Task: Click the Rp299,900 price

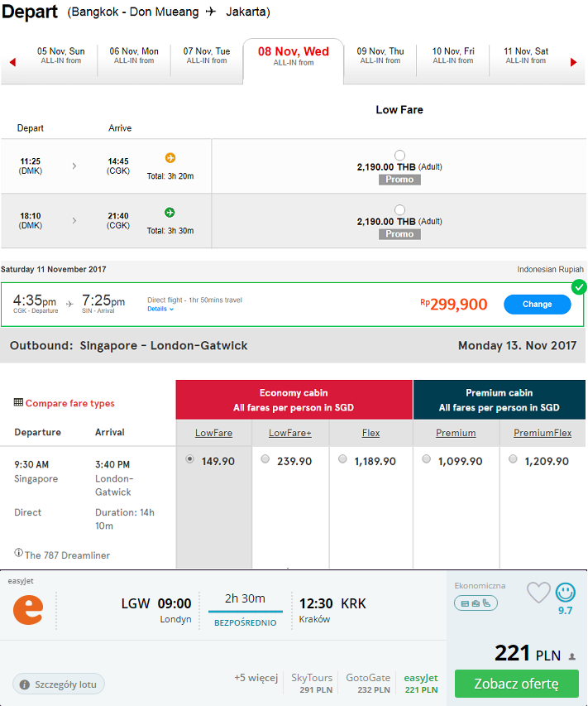Action: click(x=454, y=305)
